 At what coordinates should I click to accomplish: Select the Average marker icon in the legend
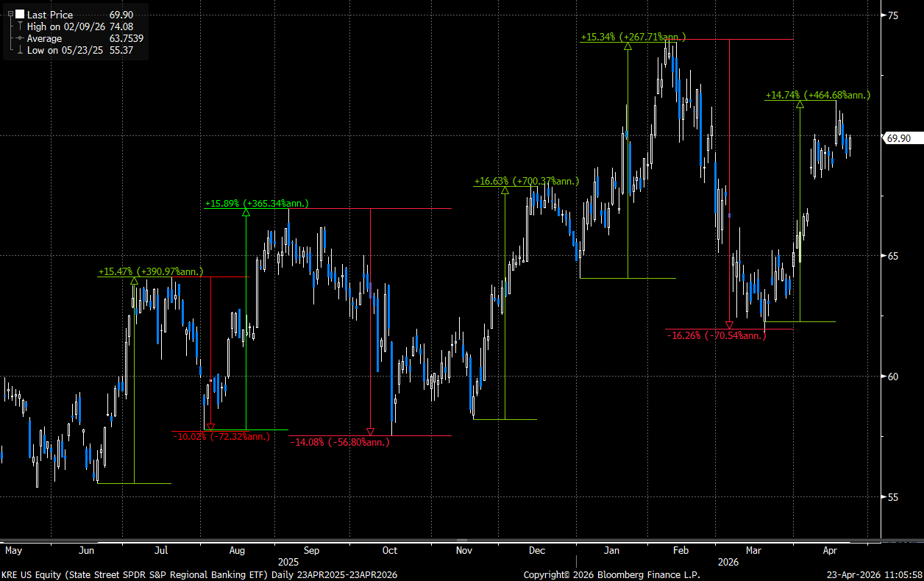tap(18, 38)
